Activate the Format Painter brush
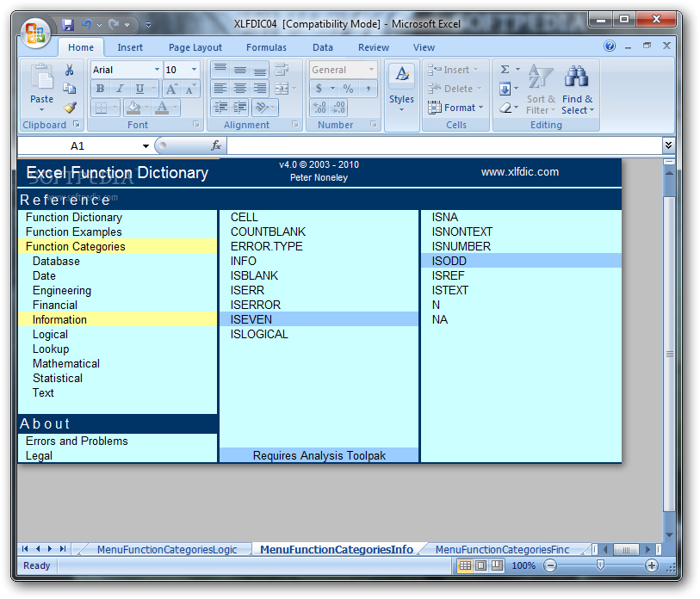Image resolution: width=700 pixels, height=599 pixels. click(x=69, y=108)
